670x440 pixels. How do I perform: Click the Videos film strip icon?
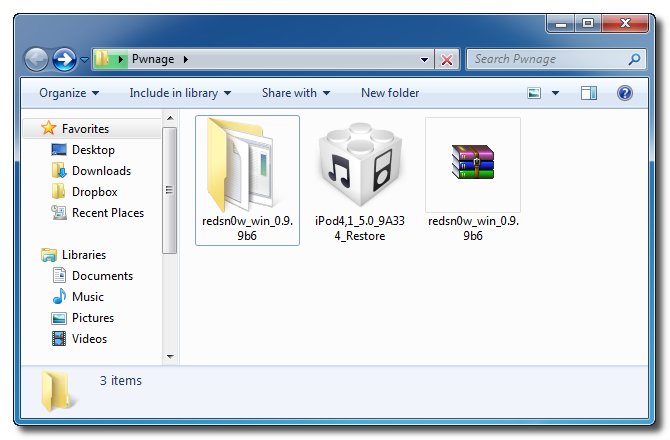(59, 339)
